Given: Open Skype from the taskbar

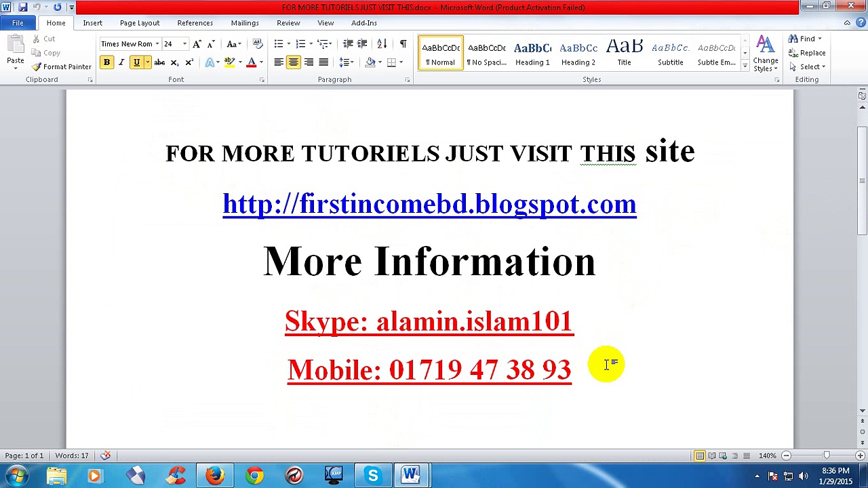Looking at the screenshot, I should (372, 475).
